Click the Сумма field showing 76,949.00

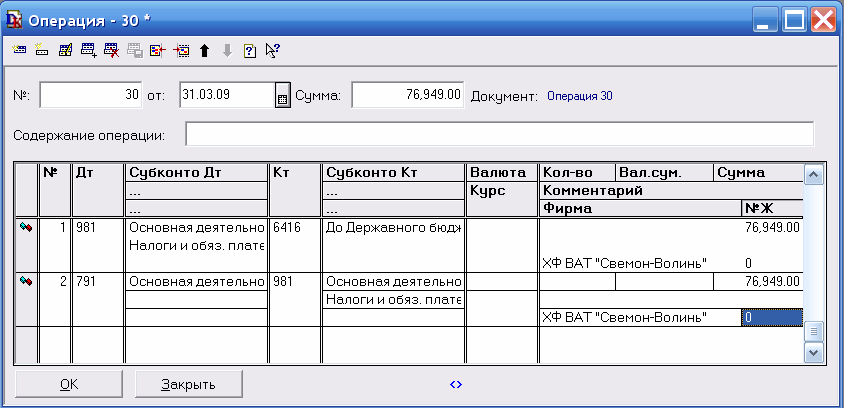pyautogui.click(x=408, y=95)
